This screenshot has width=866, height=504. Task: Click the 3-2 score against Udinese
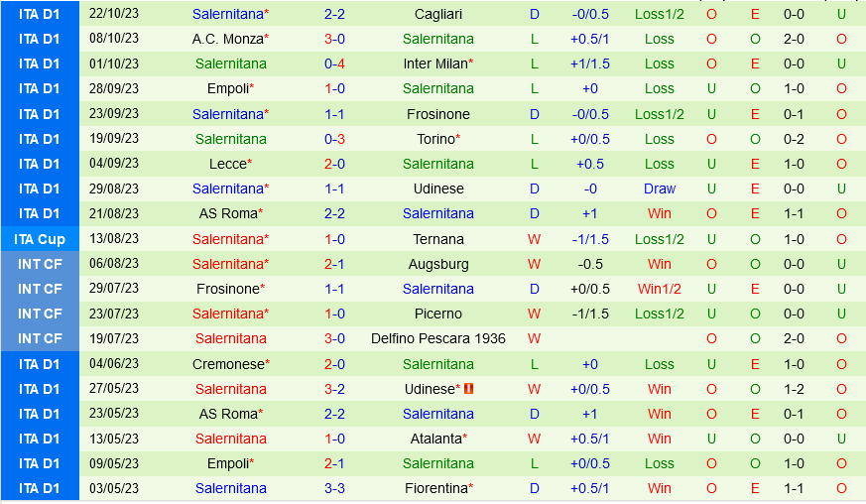pos(334,389)
